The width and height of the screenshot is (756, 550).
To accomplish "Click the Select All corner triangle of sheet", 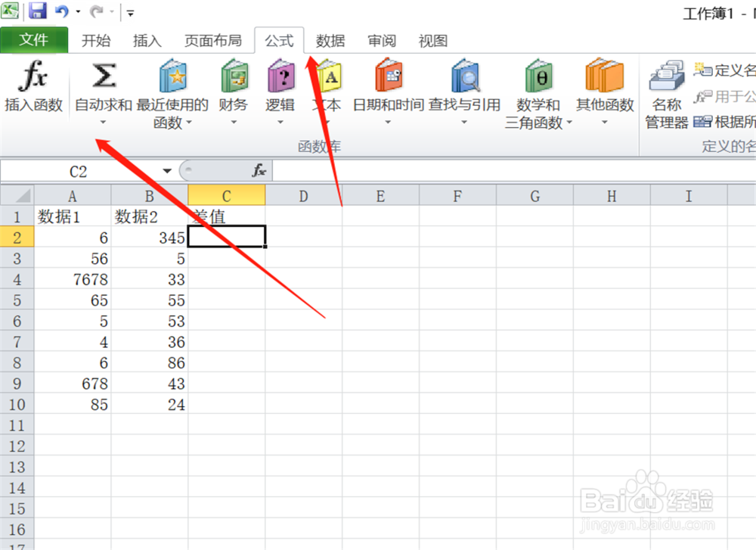I will 17,196.
